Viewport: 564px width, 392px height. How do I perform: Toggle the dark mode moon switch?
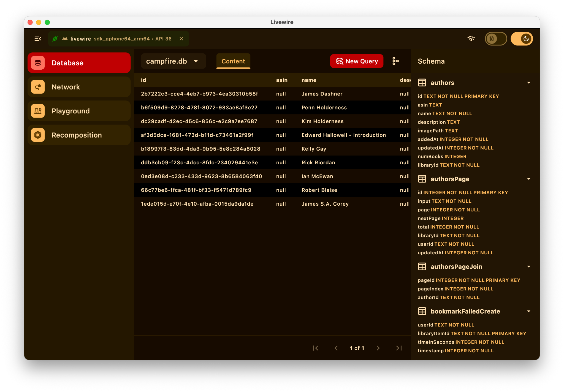(x=522, y=39)
